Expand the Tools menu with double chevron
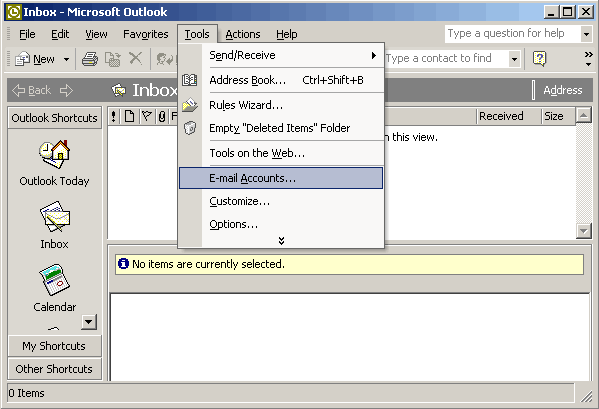The width and height of the screenshot is (599, 409). [282, 241]
